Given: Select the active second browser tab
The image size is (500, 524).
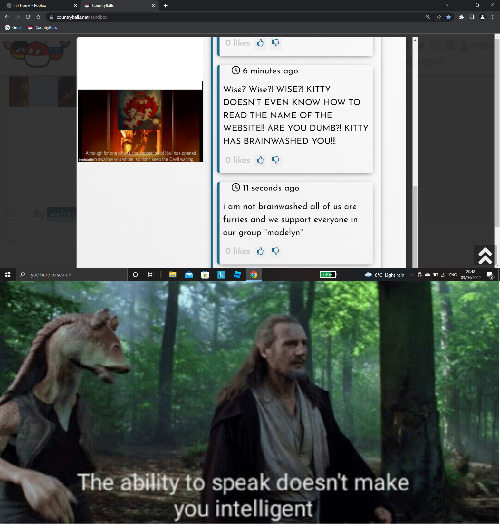Looking at the screenshot, I should click(x=120, y=6).
